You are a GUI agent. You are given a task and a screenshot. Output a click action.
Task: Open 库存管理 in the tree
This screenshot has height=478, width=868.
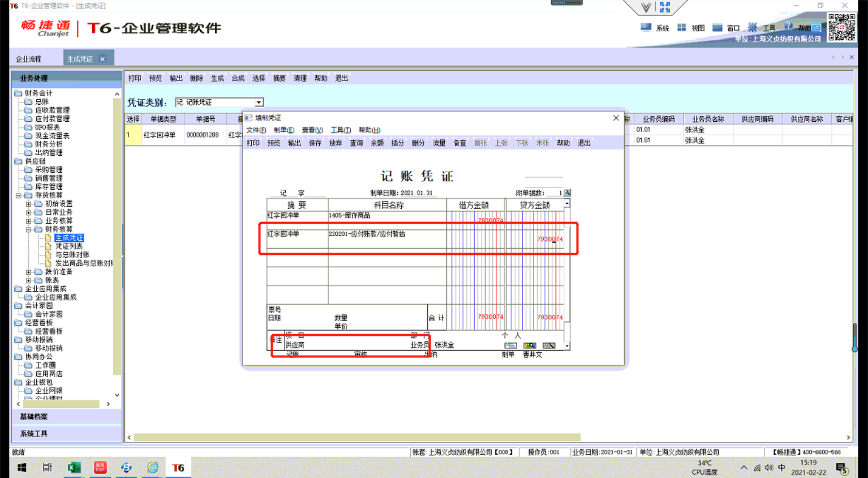click(49, 187)
